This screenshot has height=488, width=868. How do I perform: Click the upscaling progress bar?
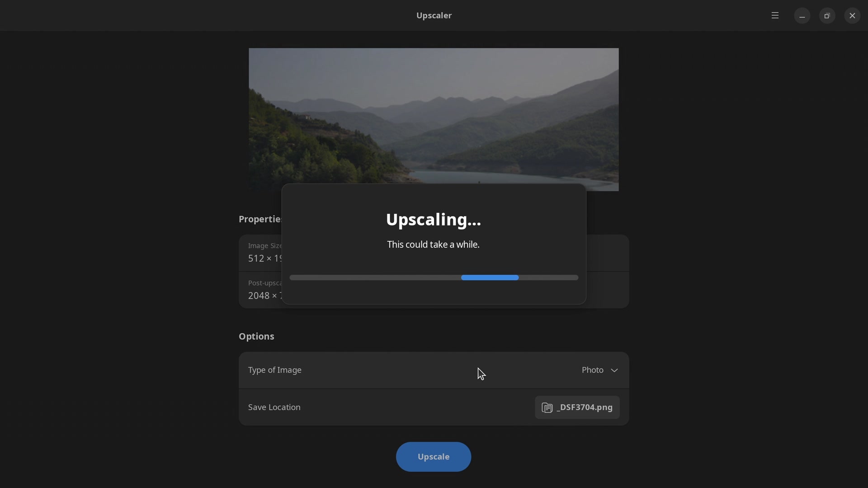tap(434, 277)
